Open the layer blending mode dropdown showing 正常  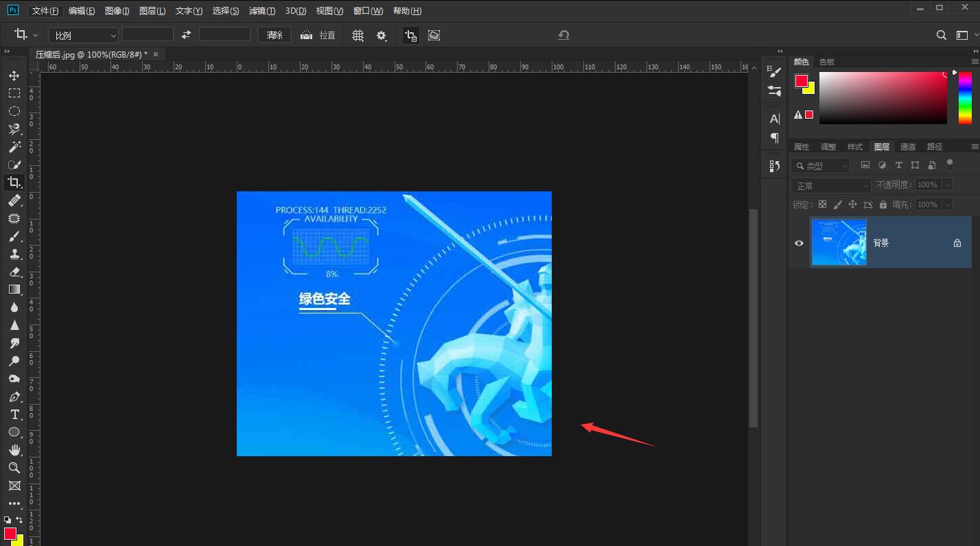[830, 185]
